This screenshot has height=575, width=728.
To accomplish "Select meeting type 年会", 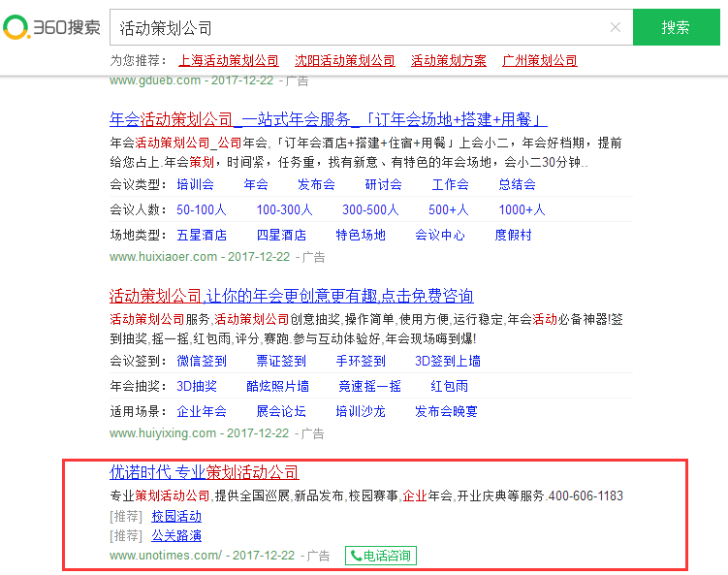I will pos(256,184).
